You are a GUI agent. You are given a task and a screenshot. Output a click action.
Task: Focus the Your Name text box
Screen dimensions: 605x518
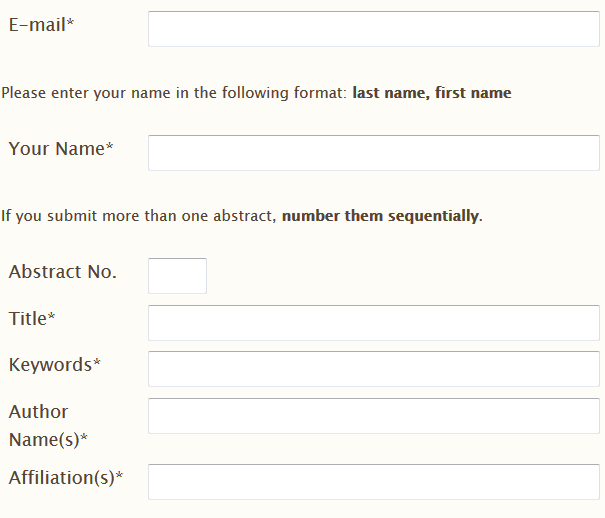374,153
